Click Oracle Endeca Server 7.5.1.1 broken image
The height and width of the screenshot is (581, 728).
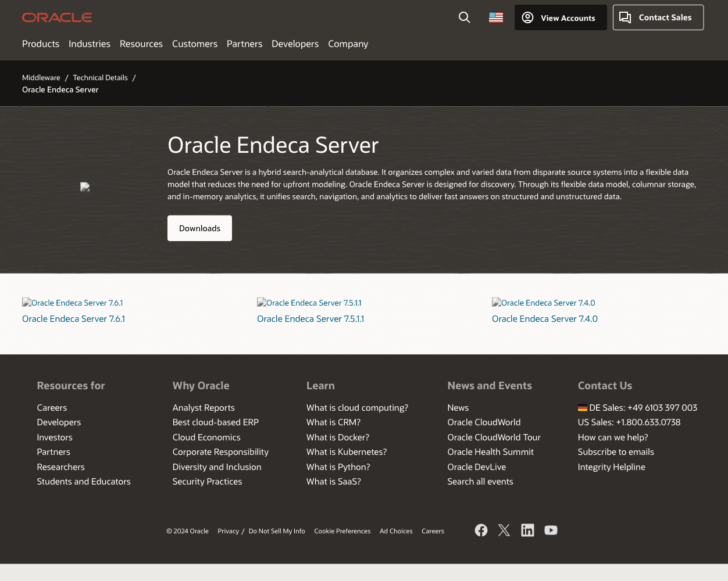click(309, 303)
